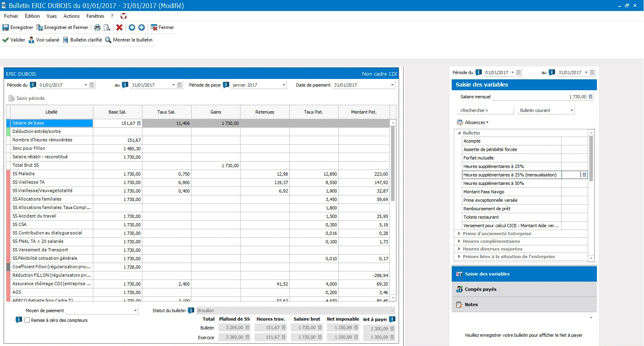
Task: Click calculator icon in Salaire de base cell
Action: click(x=139, y=123)
